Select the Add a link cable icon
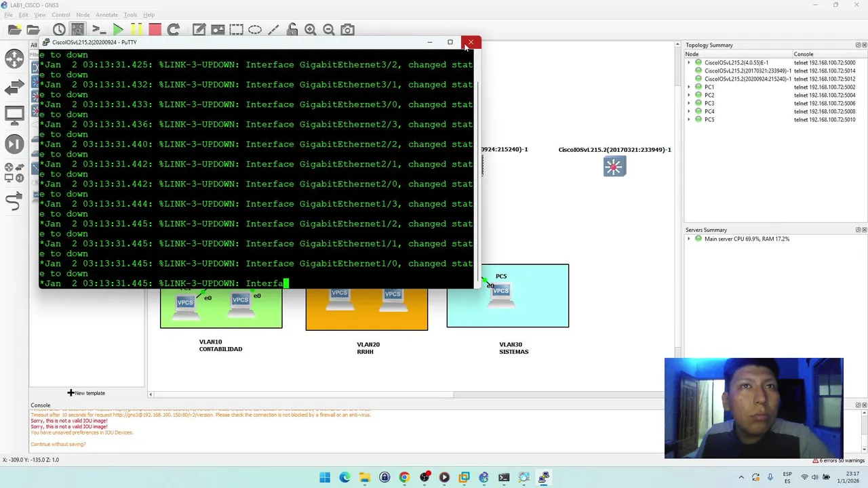Image resolution: width=868 pixels, height=488 pixels. pyautogui.click(x=14, y=201)
